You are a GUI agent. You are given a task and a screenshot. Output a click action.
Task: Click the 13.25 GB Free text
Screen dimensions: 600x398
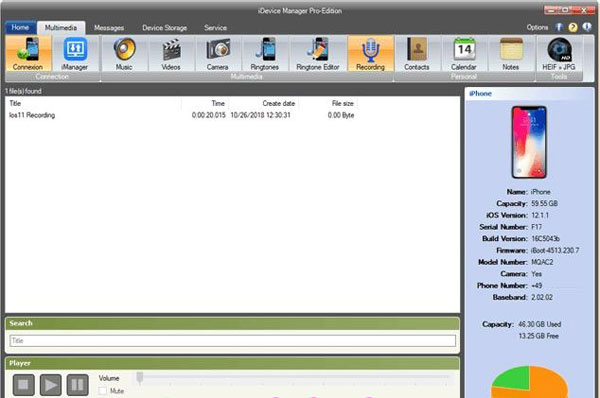point(539,336)
